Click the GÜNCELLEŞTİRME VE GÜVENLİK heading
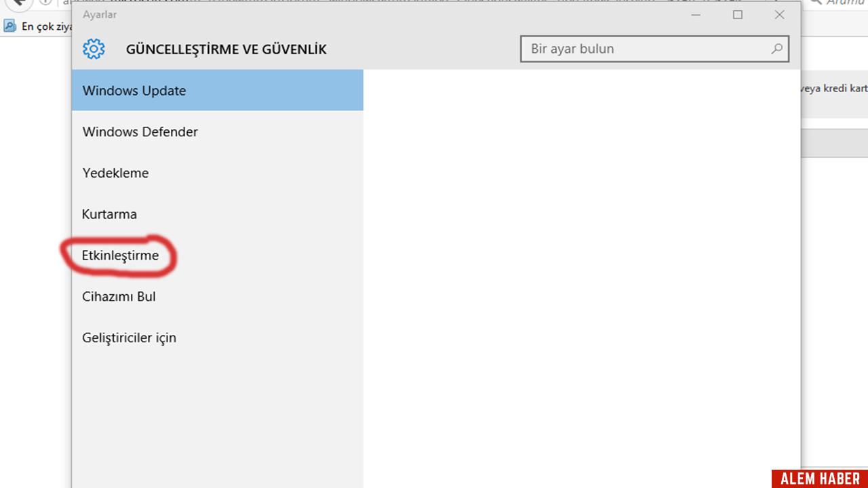868x488 pixels. [x=226, y=49]
